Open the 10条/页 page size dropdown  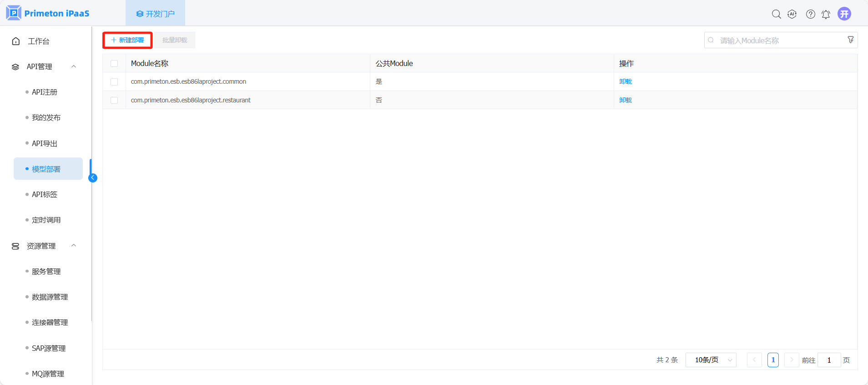[711, 360]
